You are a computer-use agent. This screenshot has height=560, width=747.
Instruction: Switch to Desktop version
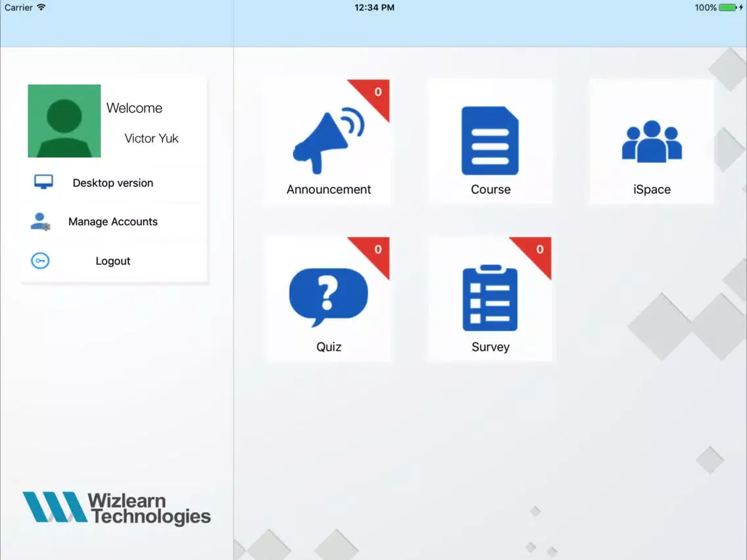[x=113, y=183]
